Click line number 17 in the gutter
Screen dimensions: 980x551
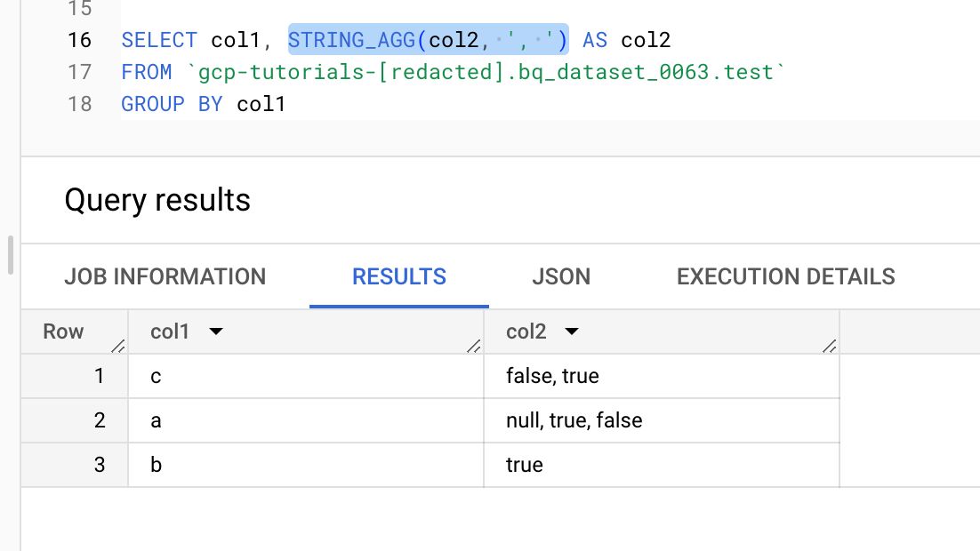pyautogui.click(x=79, y=72)
